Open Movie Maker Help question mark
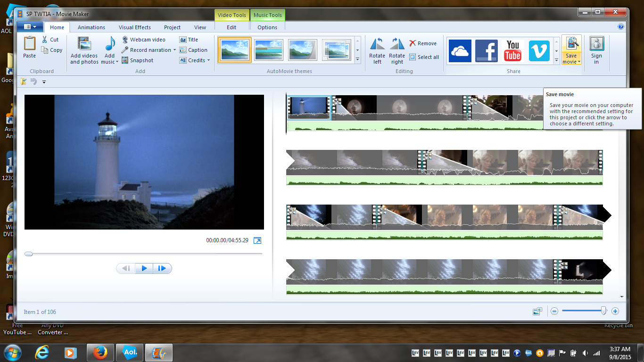 (621, 27)
